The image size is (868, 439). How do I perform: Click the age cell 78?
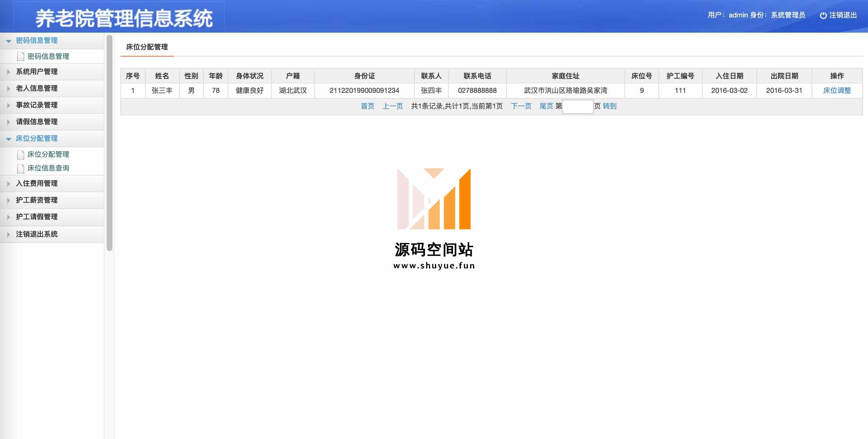[x=216, y=90]
